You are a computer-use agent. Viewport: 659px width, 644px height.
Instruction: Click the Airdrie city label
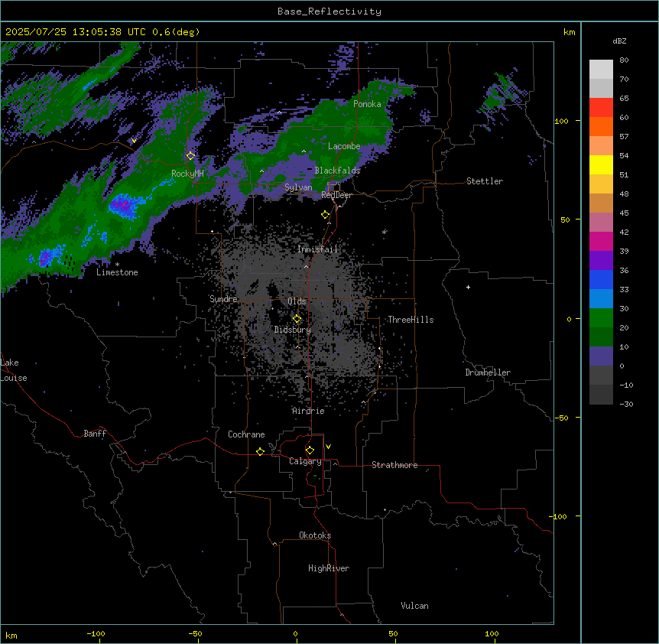308,411
